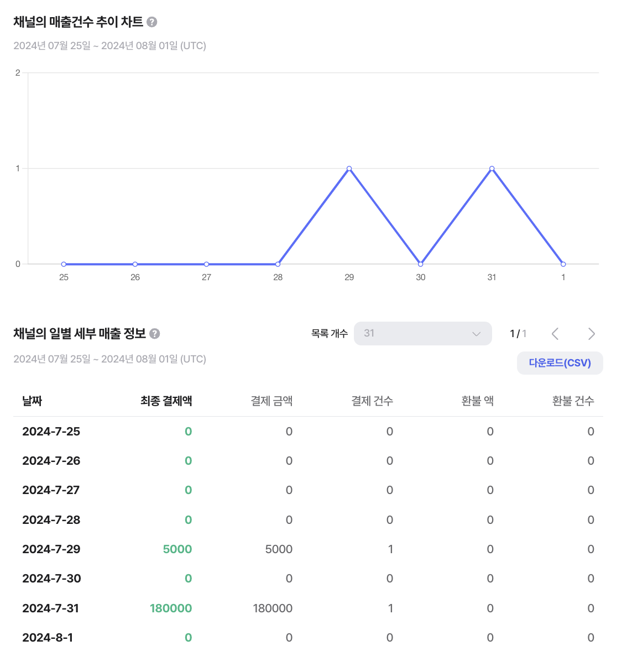Click the table title 채널의 일별 세부 매출 정보
627x672 pixels.
click(x=80, y=334)
